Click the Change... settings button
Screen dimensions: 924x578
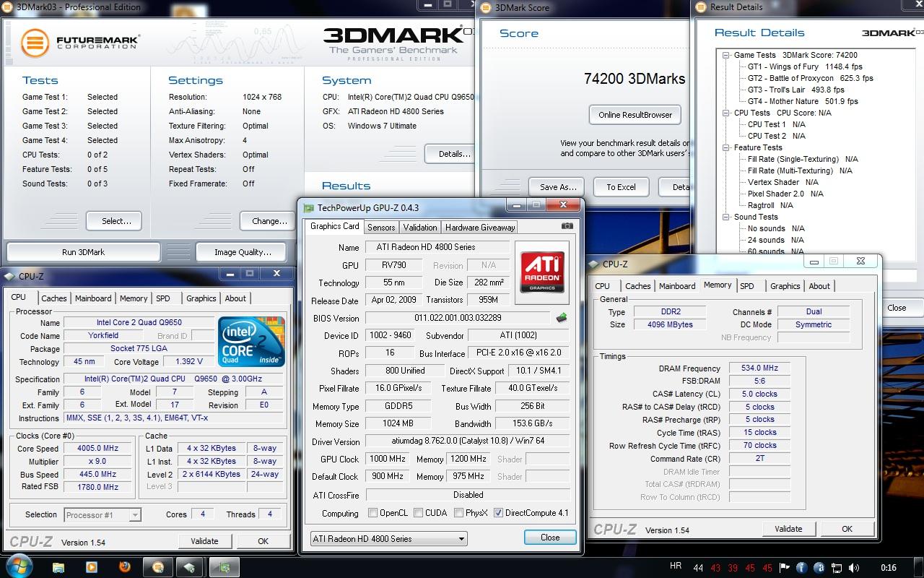[x=269, y=221]
